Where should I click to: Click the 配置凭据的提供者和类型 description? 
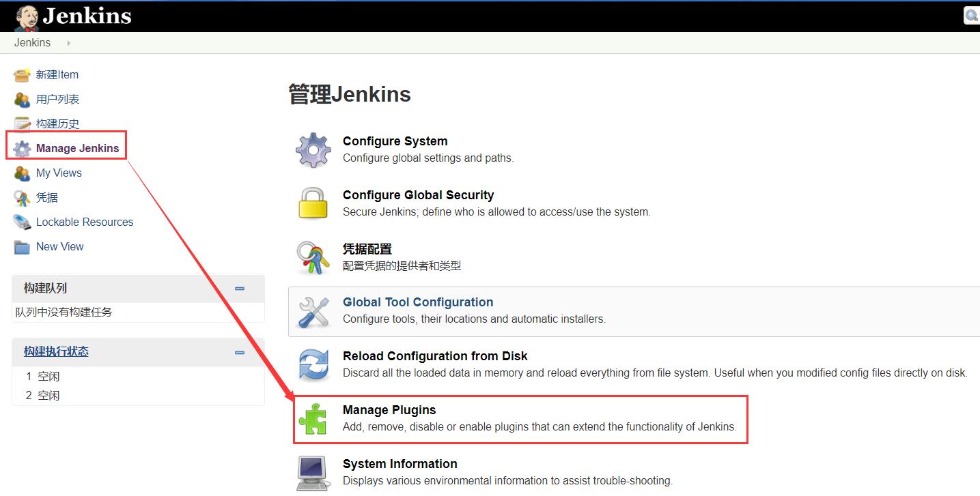[x=402, y=265]
